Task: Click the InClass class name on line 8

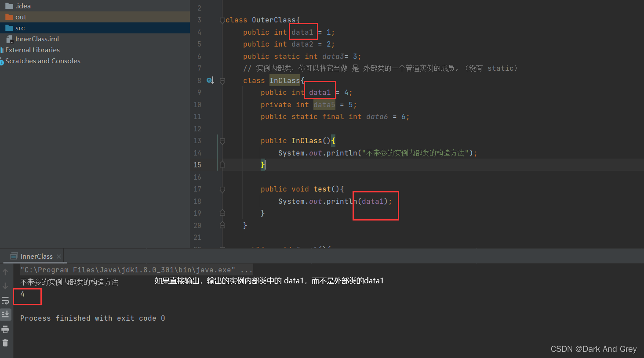Action: (285, 80)
